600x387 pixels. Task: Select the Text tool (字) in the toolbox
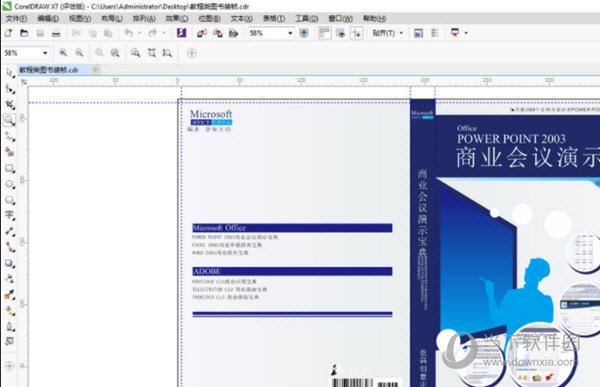tap(10, 216)
